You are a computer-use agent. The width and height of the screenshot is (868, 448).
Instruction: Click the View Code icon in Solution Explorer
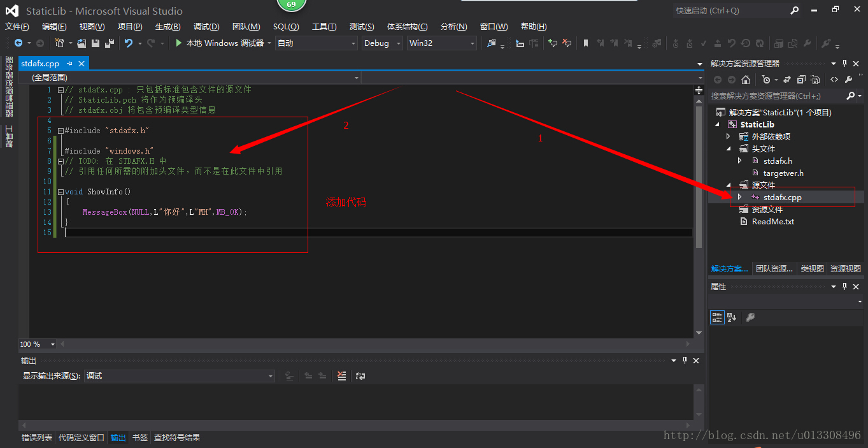point(834,80)
